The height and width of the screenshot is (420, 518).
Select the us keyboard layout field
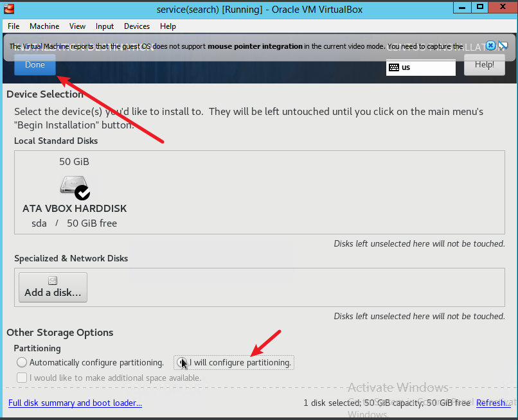420,67
